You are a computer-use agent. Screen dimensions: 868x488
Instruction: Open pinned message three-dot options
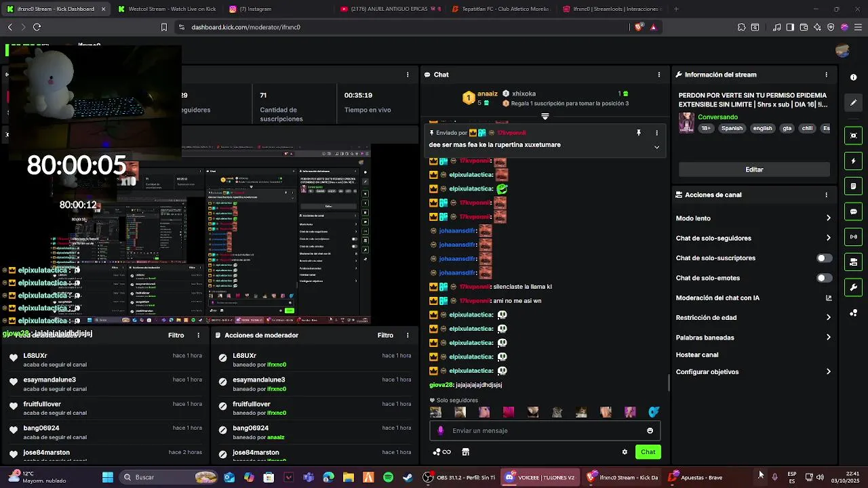(x=656, y=133)
